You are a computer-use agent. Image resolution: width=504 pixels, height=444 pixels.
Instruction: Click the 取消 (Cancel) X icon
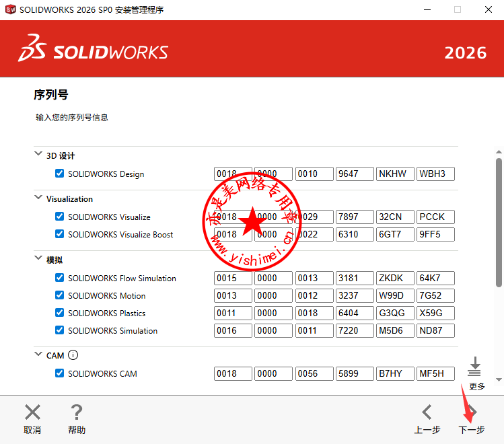[32, 412]
